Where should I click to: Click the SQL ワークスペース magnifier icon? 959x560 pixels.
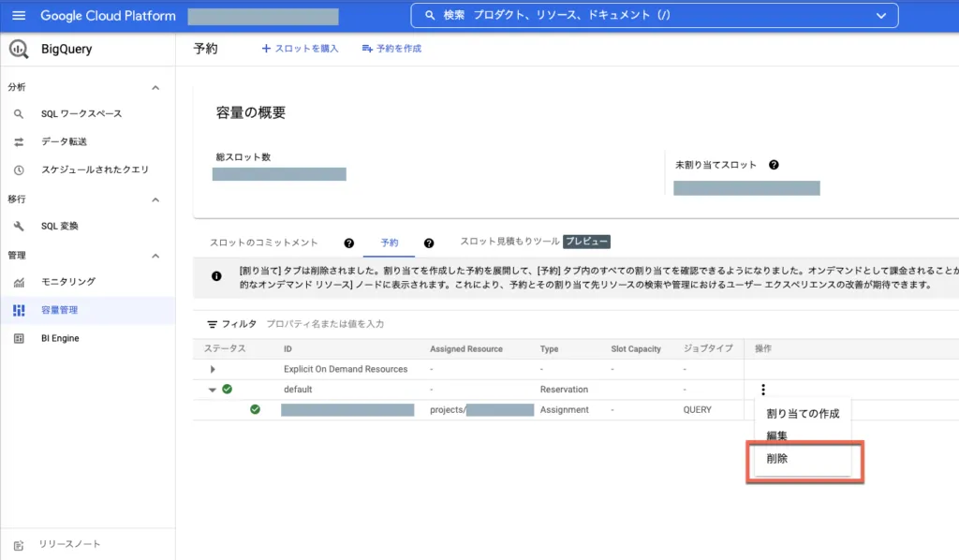(19, 113)
